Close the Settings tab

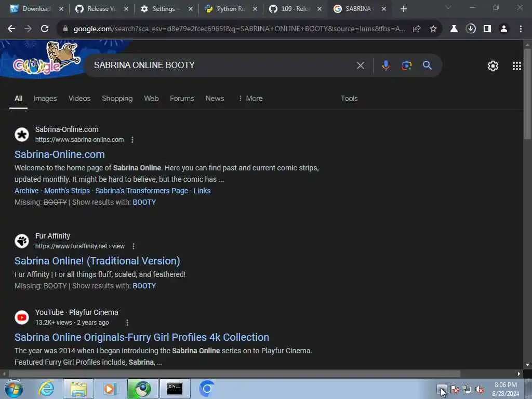point(190,9)
